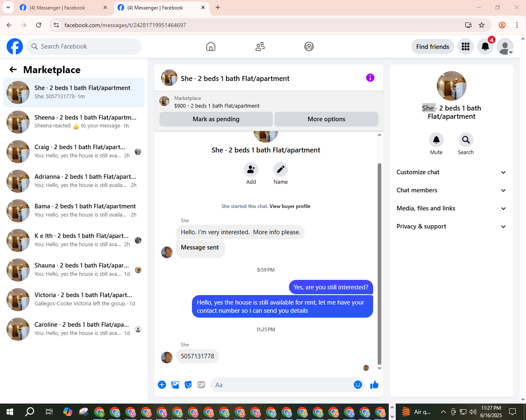Attach a photo using image icon
526x420 pixels.
pos(175,385)
